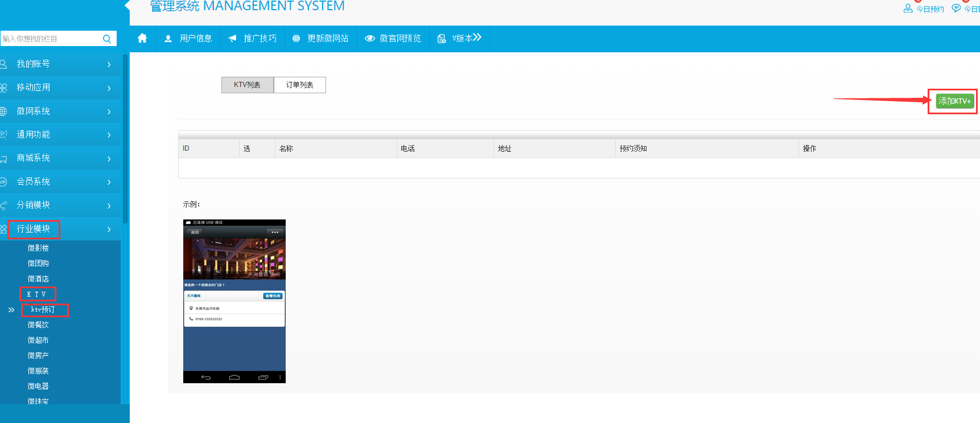The height and width of the screenshot is (423, 980).
Task: Click the KTV example phone screenshot
Action: tap(234, 301)
